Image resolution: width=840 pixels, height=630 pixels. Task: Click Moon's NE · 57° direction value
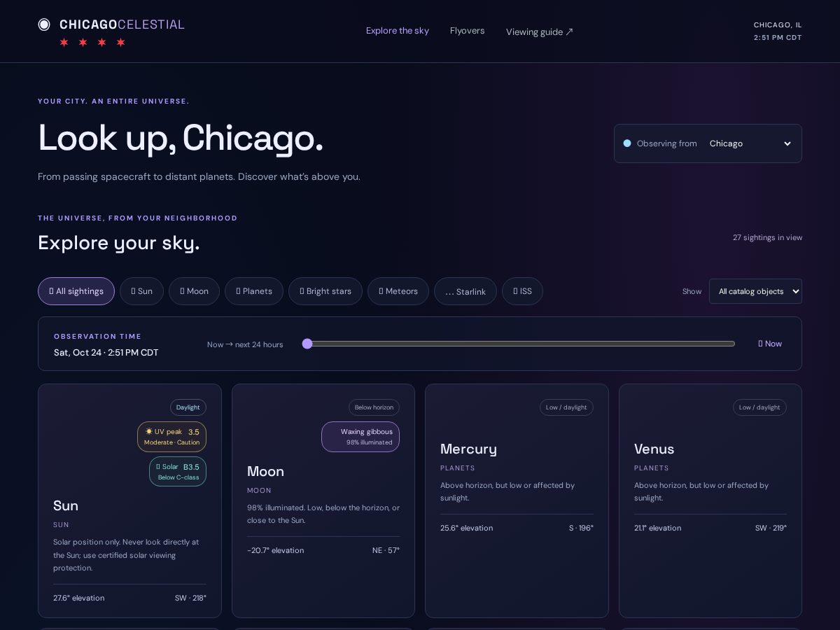click(386, 550)
